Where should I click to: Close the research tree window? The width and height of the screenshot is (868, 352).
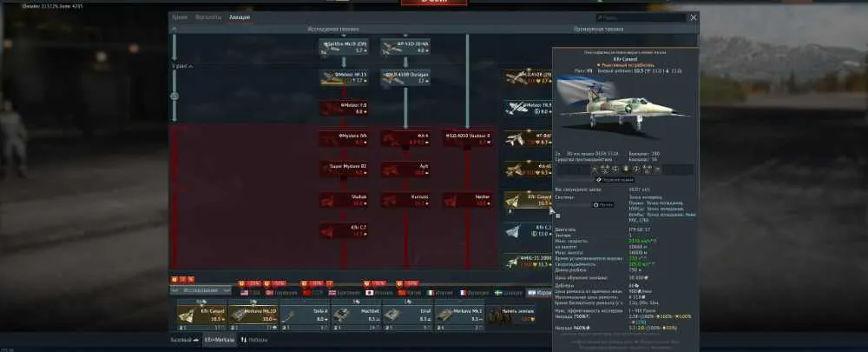pos(693,17)
